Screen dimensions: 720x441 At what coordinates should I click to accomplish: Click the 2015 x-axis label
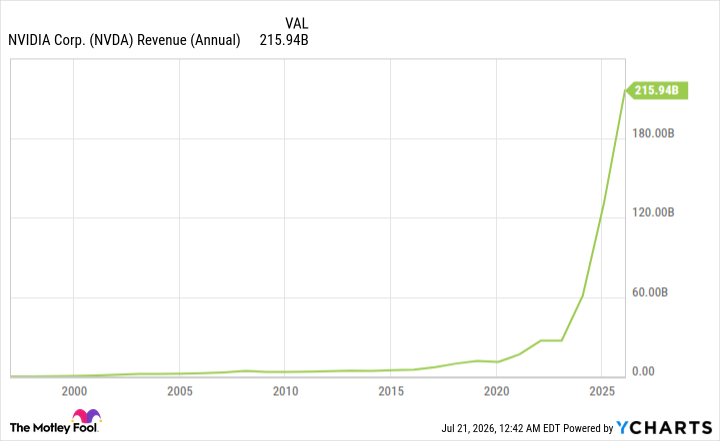click(391, 391)
